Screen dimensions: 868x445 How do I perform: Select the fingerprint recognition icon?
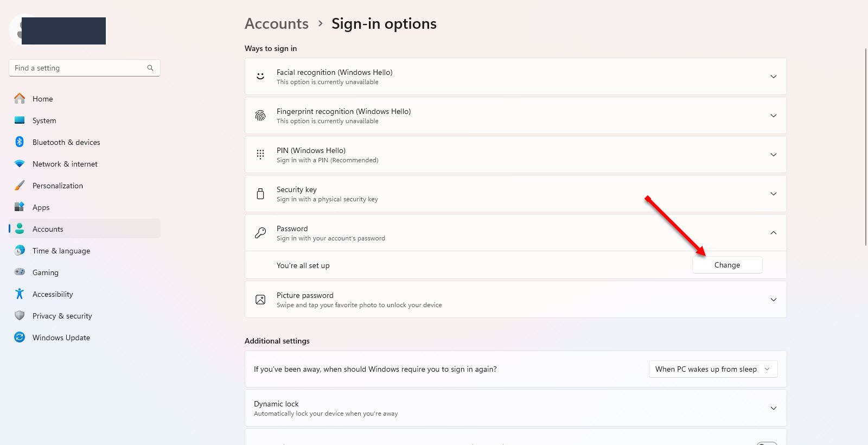(260, 115)
